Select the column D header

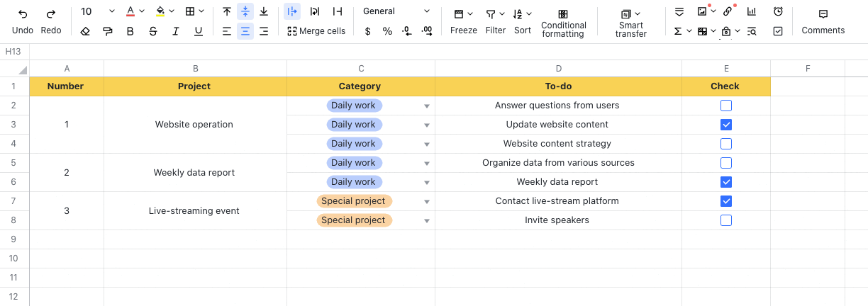pyautogui.click(x=558, y=69)
